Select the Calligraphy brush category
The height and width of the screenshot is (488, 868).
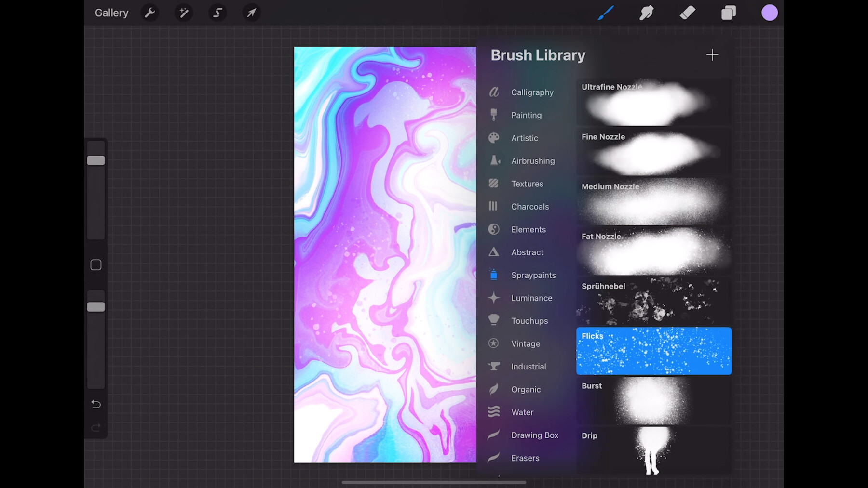[532, 92]
